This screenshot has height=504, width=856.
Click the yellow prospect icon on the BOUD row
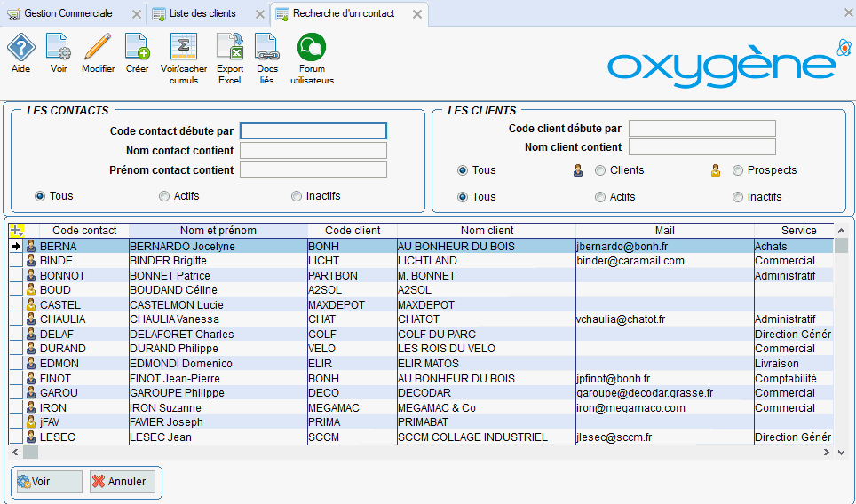click(x=31, y=290)
